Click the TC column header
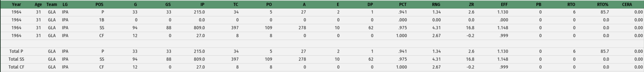644x72 pixels. (x=235, y=4)
